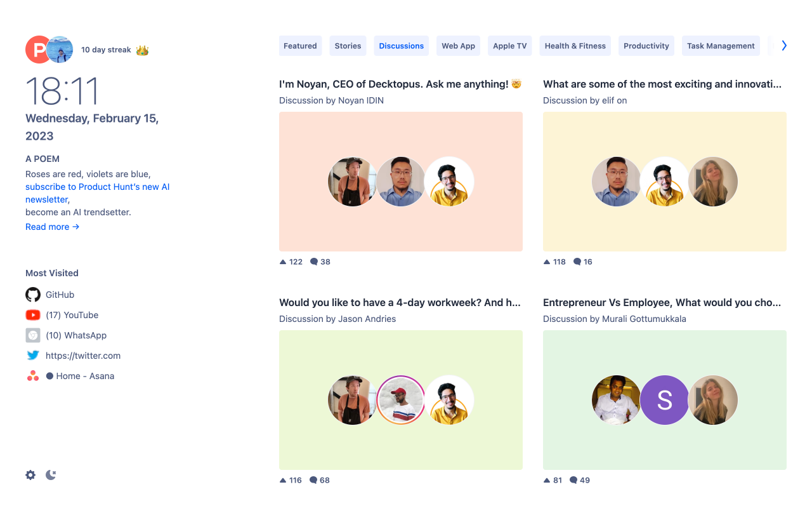Click the pink Decktopus discussion thumbnail
The width and height of the screenshot is (812, 508).
pyautogui.click(x=401, y=182)
